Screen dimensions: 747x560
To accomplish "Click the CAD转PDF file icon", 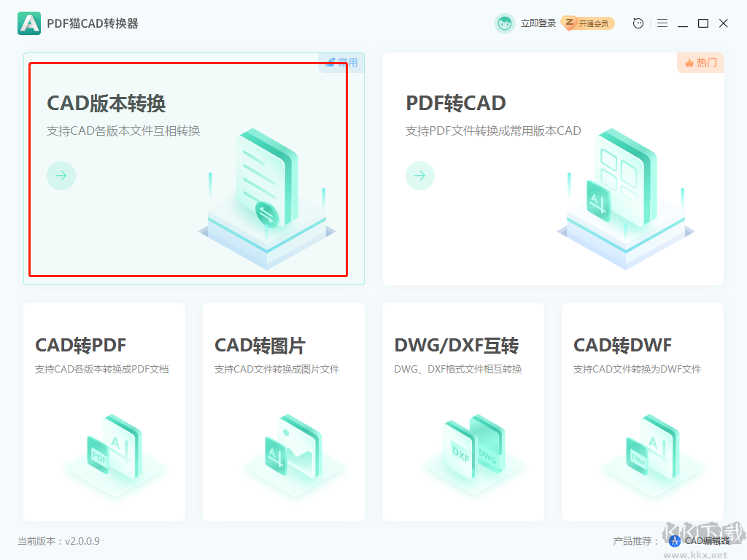I will click(115, 446).
